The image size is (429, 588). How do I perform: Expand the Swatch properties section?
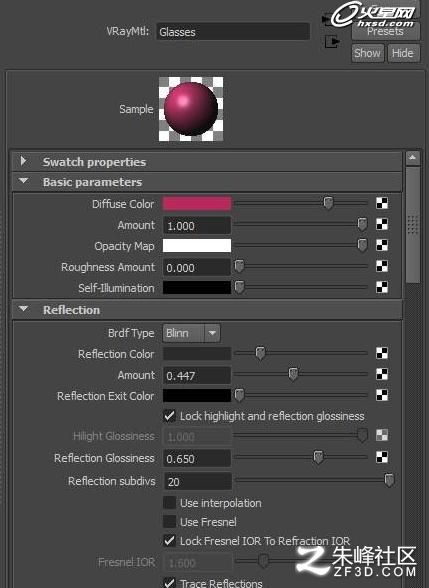point(23,161)
